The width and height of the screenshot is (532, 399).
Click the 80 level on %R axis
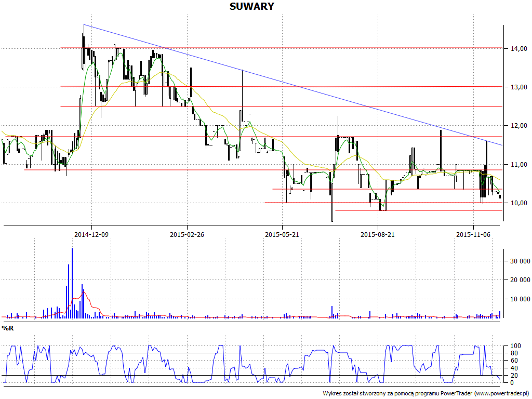tap(514, 353)
